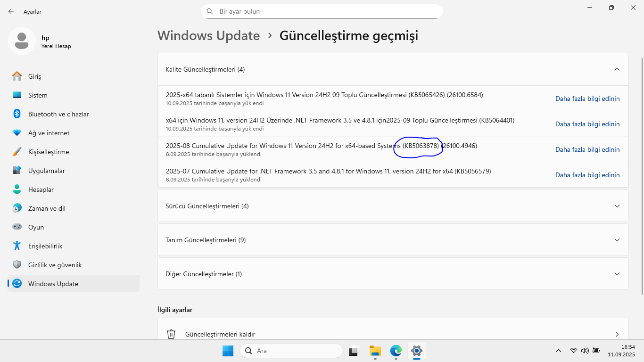
Task: Open Bluetooth ve cihazlar settings
Action: 74,114
